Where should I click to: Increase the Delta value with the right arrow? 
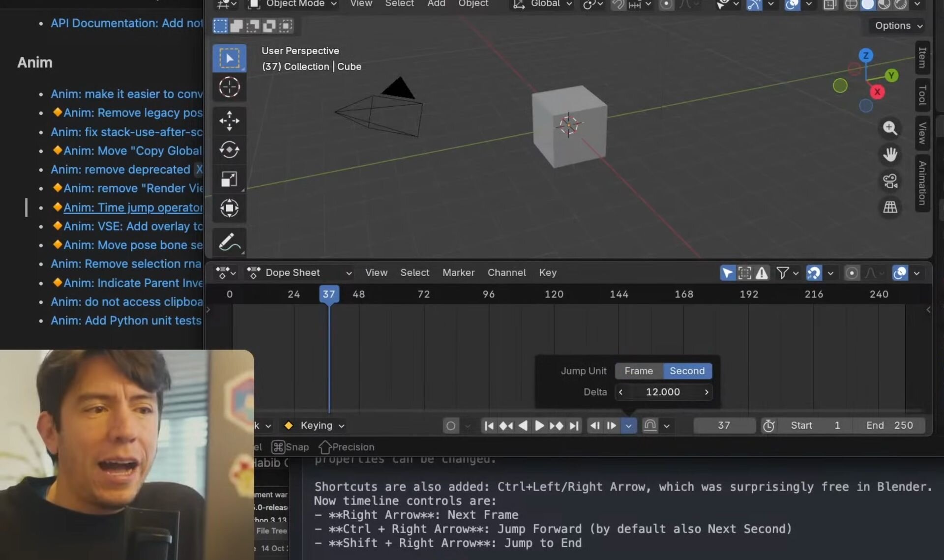point(707,392)
